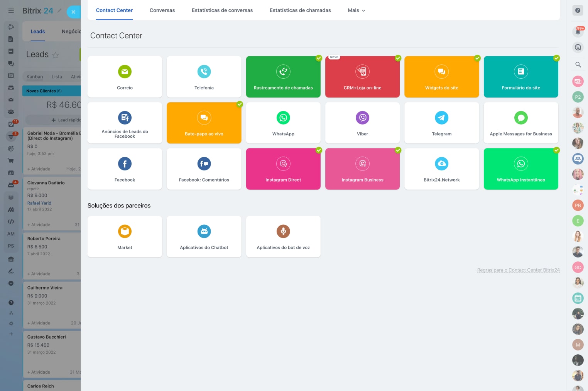
Task: Click the checkmark badge on Bate-papo ao vivo
Action: click(240, 104)
